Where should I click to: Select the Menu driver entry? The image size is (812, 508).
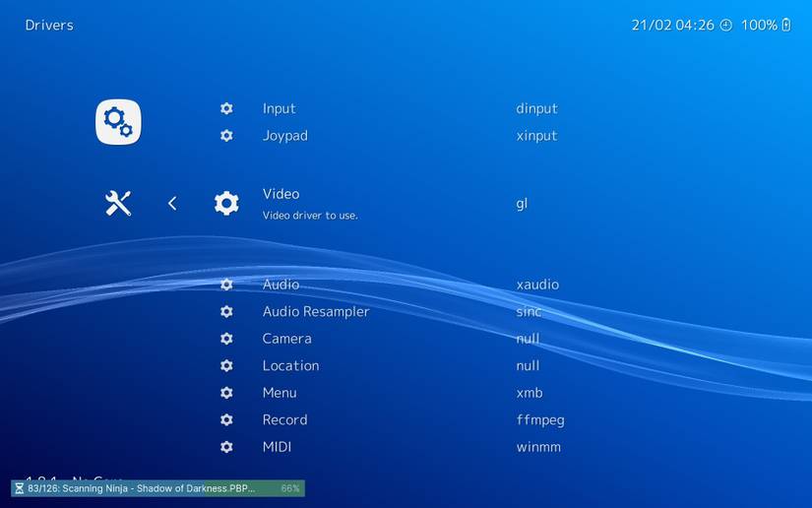coord(280,393)
